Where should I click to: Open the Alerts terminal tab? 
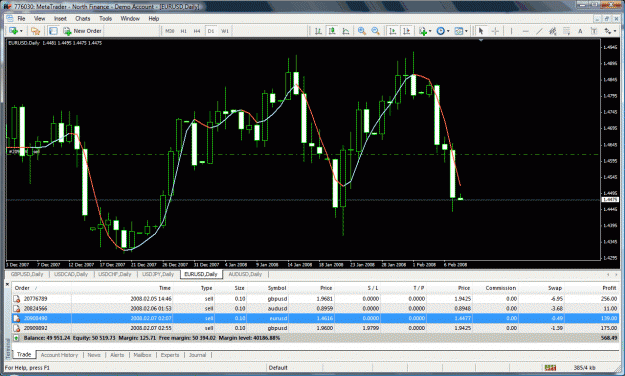coord(117,355)
